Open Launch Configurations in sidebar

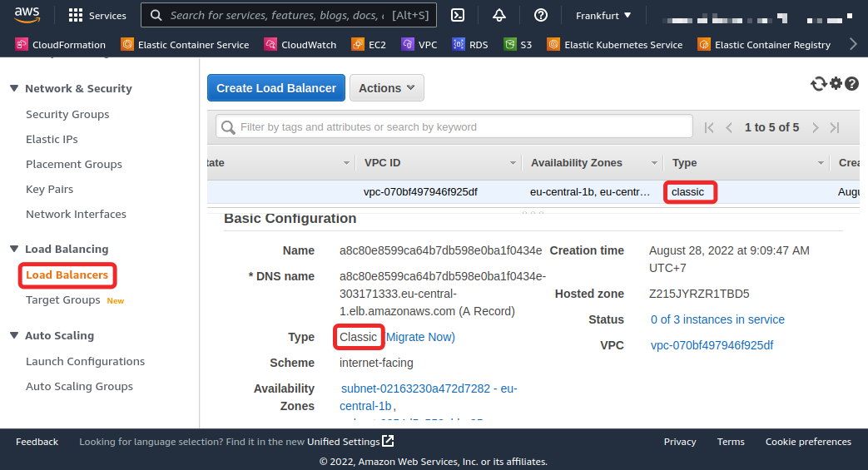coord(85,361)
